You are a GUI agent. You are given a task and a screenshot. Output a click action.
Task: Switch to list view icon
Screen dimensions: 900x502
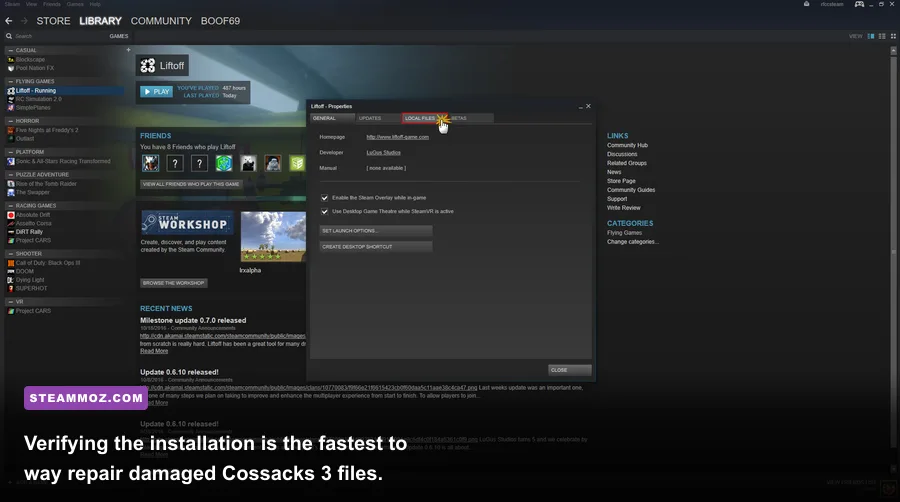(882, 36)
